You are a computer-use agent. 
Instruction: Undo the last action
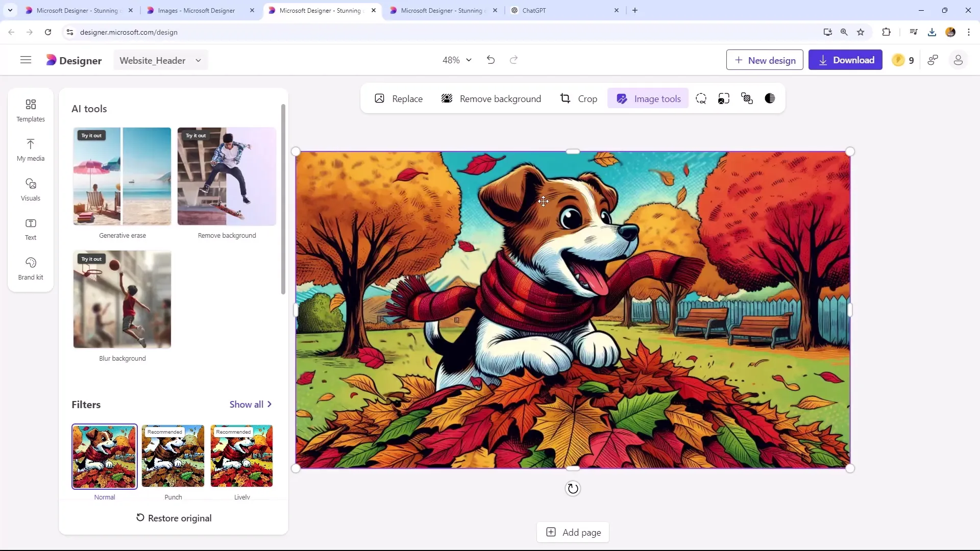tap(491, 60)
